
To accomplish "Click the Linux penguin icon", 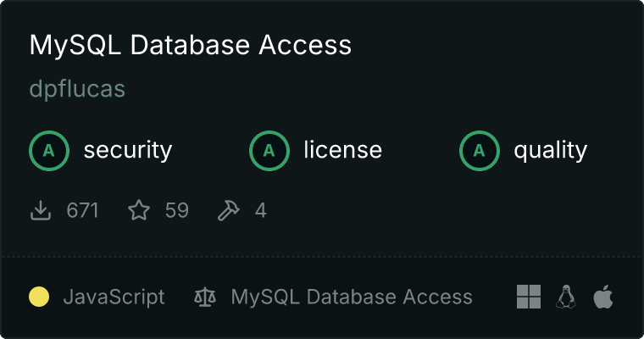I will pos(566,297).
